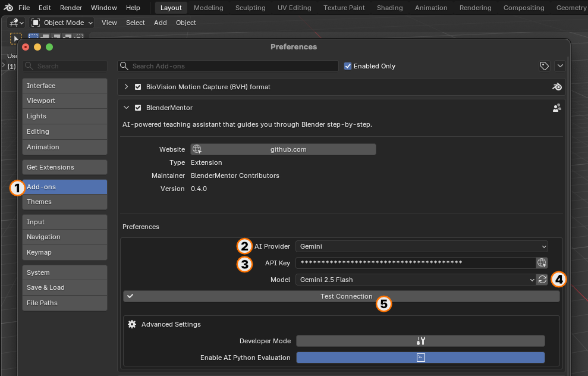The height and width of the screenshot is (376, 588).
Task: Open the AI Provider dropdown
Action: pyautogui.click(x=422, y=246)
